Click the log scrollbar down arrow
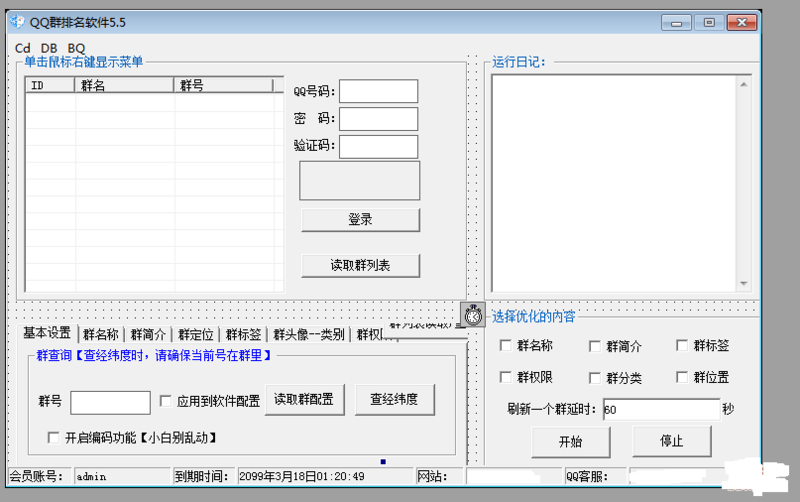 (x=744, y=283)
